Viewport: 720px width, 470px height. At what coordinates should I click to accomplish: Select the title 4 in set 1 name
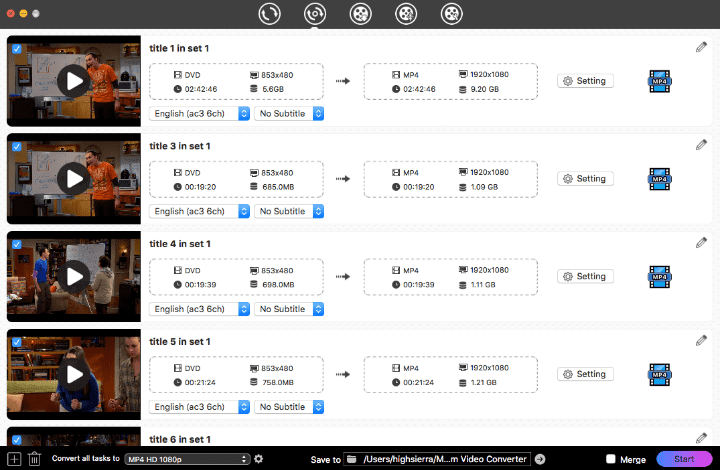click(180, 244)
